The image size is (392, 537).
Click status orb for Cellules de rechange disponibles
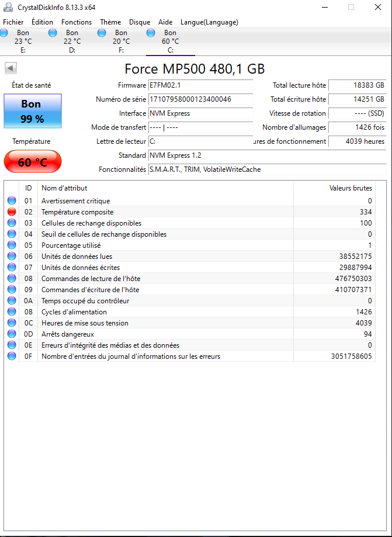pyautogui.click(x=12, y=223)
